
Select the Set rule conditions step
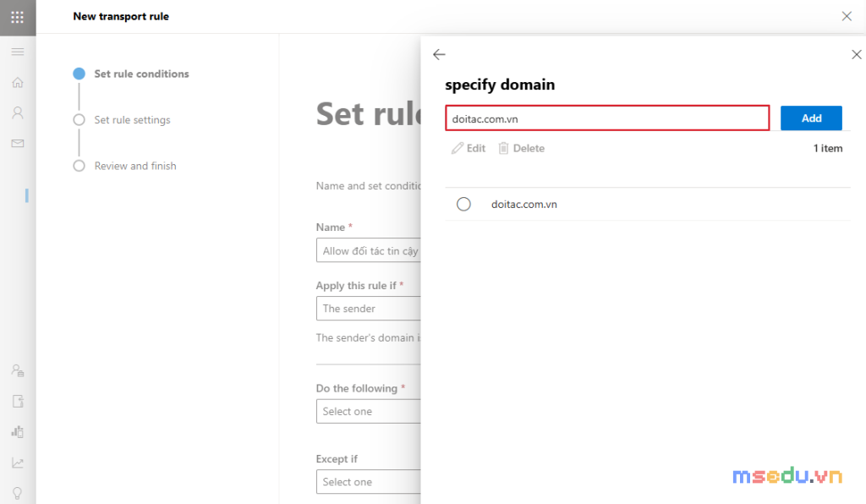(131, 74)
